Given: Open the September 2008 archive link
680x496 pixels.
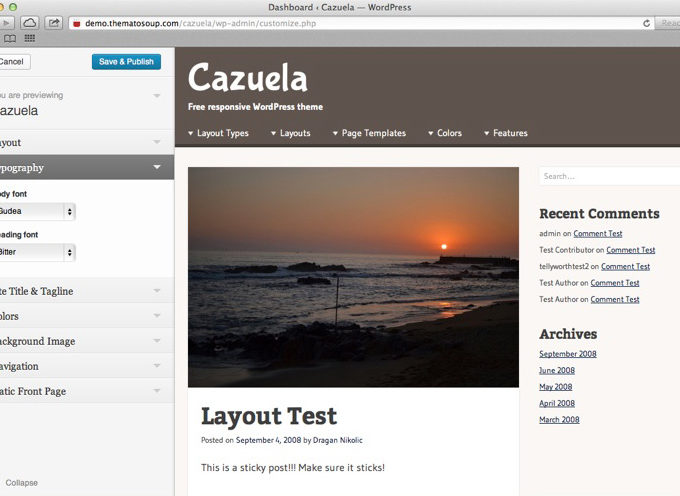Looking at the screenshot, I should tap(570, 354).
